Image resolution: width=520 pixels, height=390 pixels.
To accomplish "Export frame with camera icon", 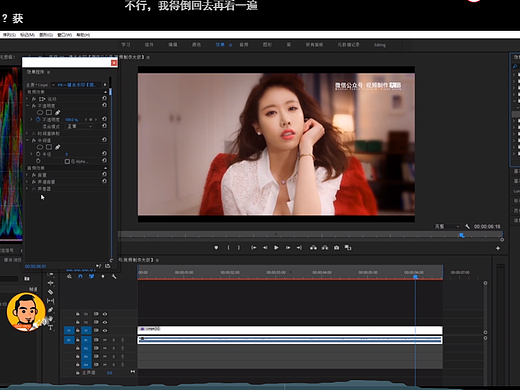I will [336, 248].
